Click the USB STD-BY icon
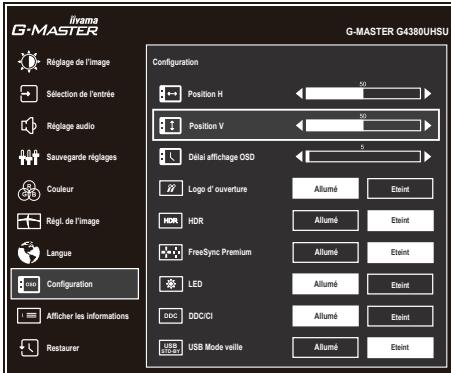 171,347
